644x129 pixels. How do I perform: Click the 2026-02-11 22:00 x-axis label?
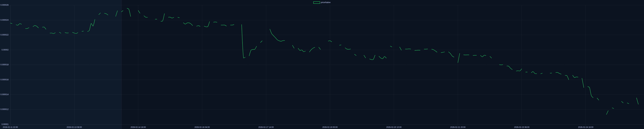pyautogui.click(x=10, y=127)
